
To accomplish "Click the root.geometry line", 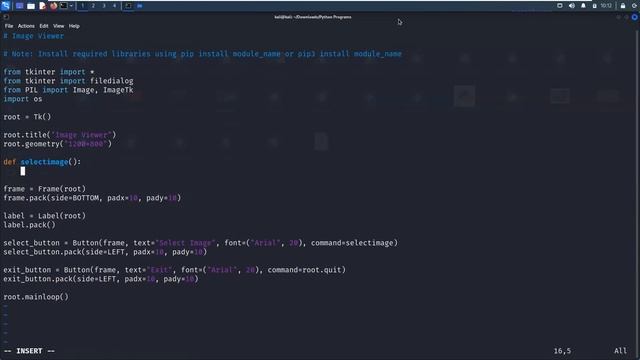I will click(57, 144).
